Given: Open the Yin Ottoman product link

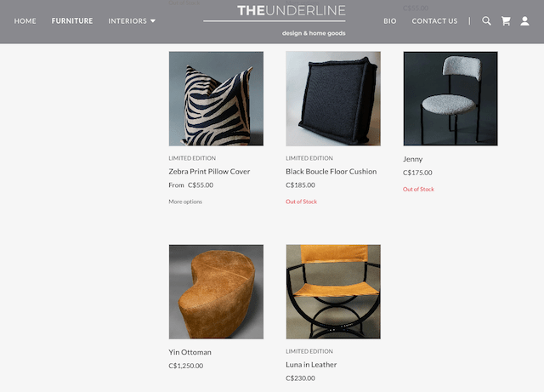Looking at the screenshot, I should (x=190, y=352).
